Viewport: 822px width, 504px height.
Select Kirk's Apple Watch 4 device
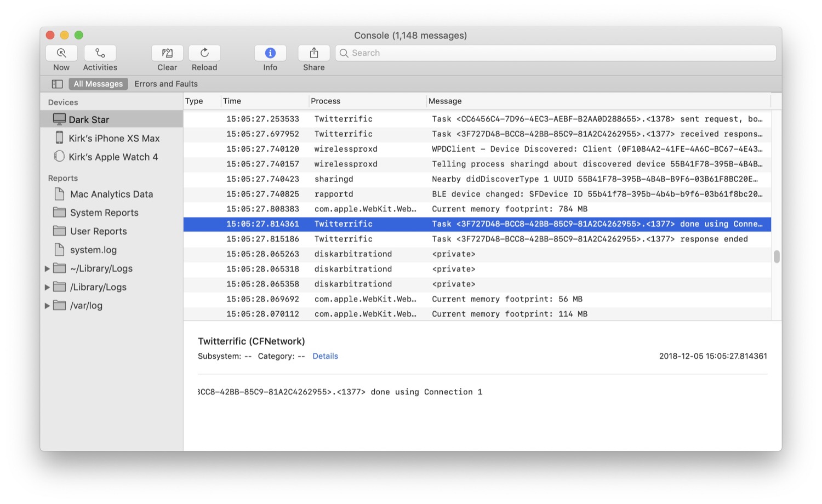point(113,157)
